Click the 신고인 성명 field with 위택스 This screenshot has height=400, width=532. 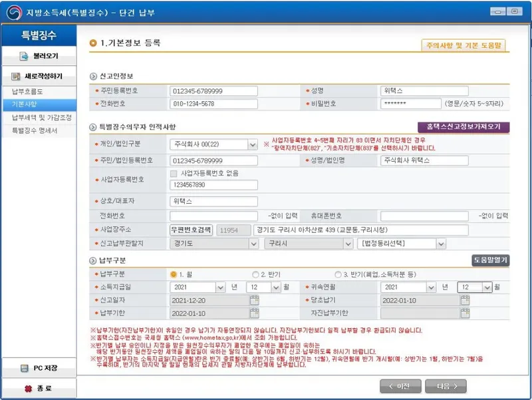point(424,91)
